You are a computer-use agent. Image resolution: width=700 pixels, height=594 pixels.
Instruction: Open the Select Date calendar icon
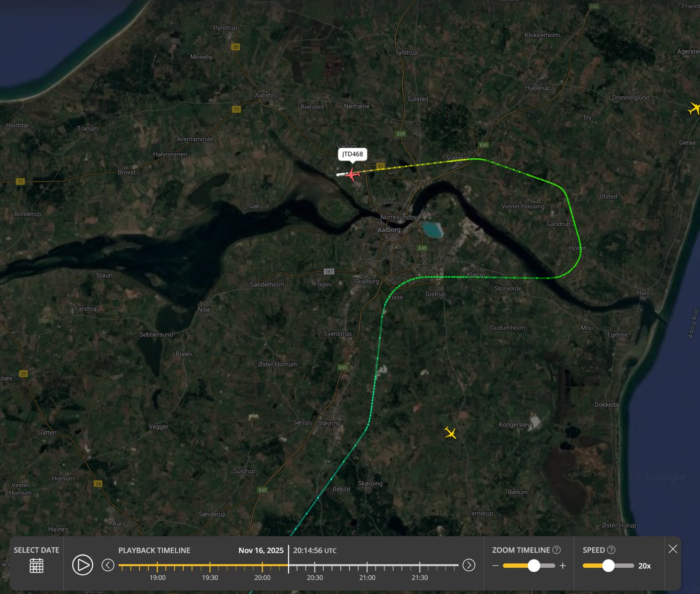(x=36, y=566)
